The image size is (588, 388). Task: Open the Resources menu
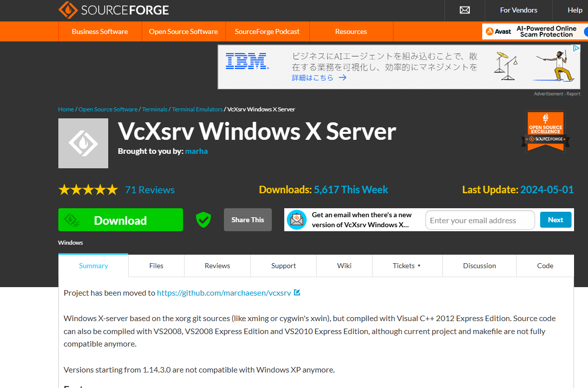point(351,31)
